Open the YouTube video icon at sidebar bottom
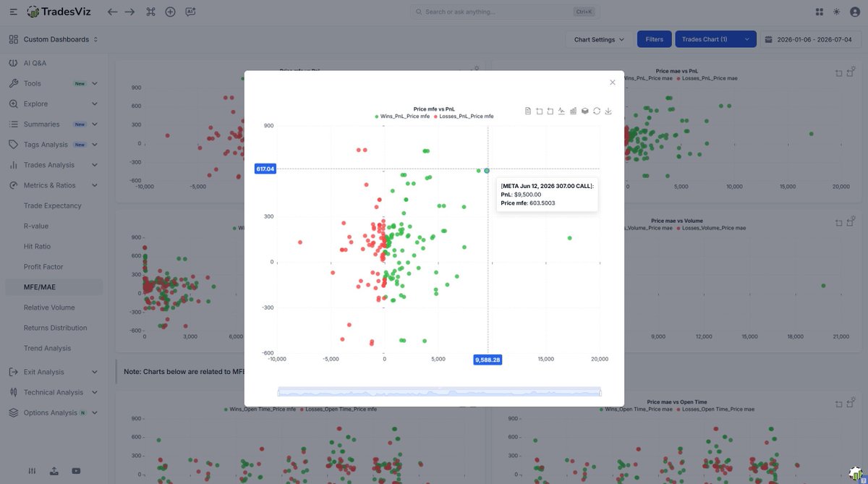Viewport: 868px width, 484px height. point(76,471)
